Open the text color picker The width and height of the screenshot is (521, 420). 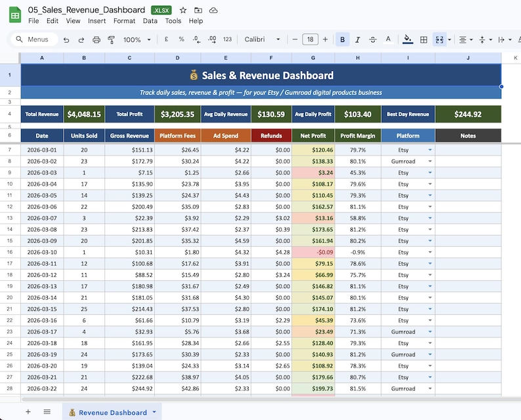click(x=388, y=40)
